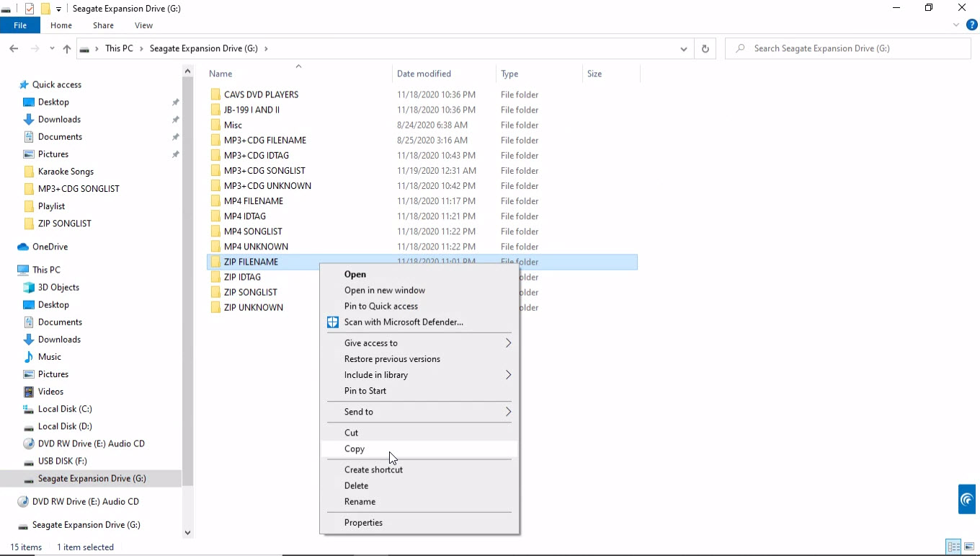Select the Music folder in sidebar
The image size is (980, 556).
tap(49, 357)
